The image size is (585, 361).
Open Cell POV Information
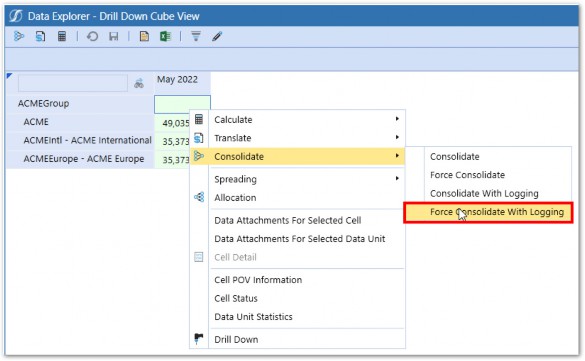(x=297, y=280)
